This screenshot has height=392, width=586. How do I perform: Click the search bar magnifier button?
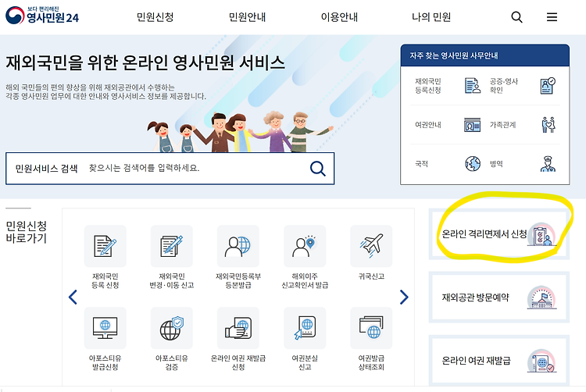[x=318, y=169]
